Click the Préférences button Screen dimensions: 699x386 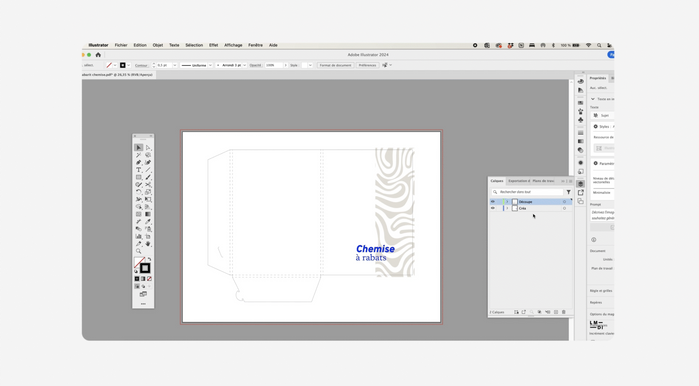point(367,65)
